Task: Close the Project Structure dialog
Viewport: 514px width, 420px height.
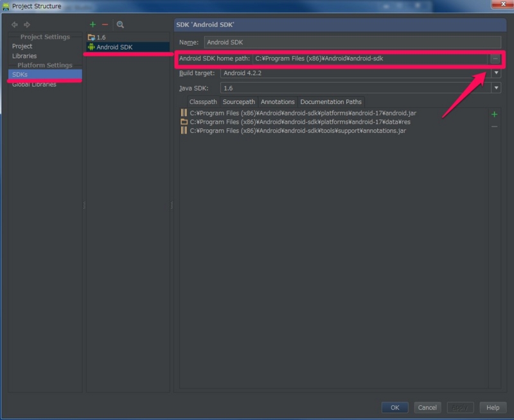Action: click(x=503, y=4)
